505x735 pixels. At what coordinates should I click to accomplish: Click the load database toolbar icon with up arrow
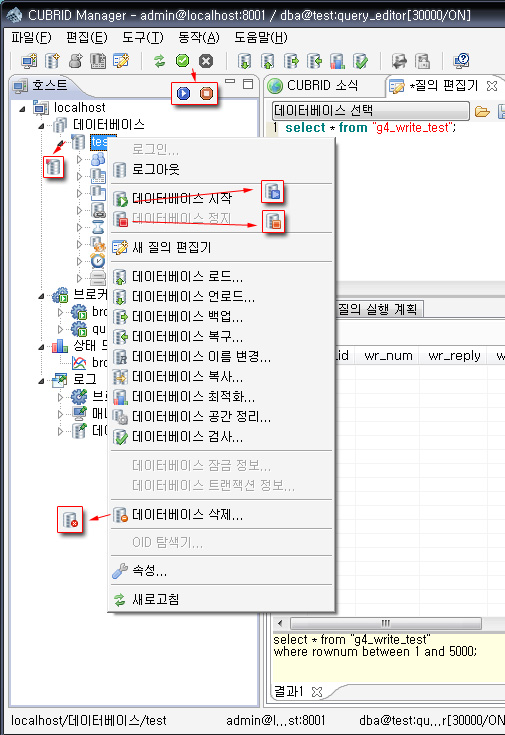click(x=267, y=61)
